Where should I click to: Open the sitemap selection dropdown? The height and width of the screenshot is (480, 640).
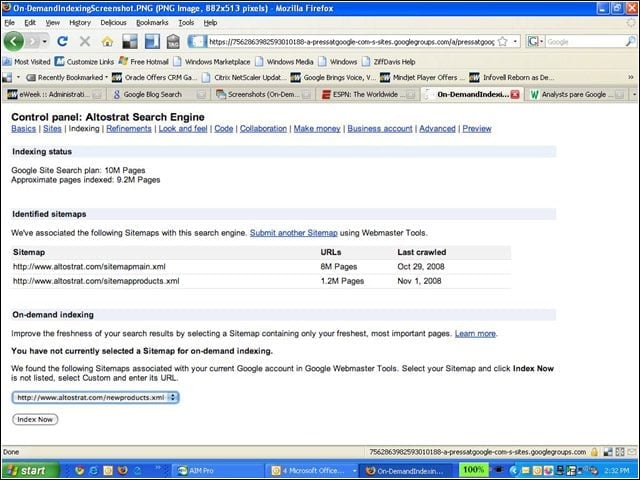[95, 397]
